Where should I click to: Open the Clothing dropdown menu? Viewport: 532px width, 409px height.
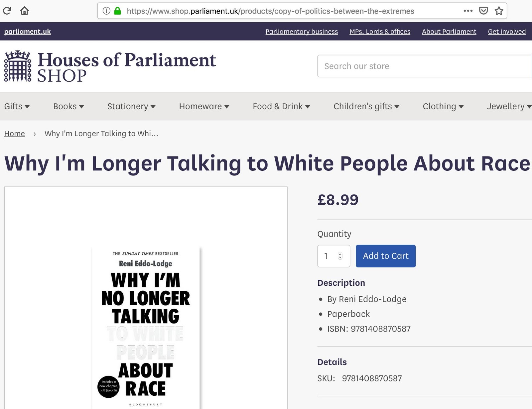443,106
